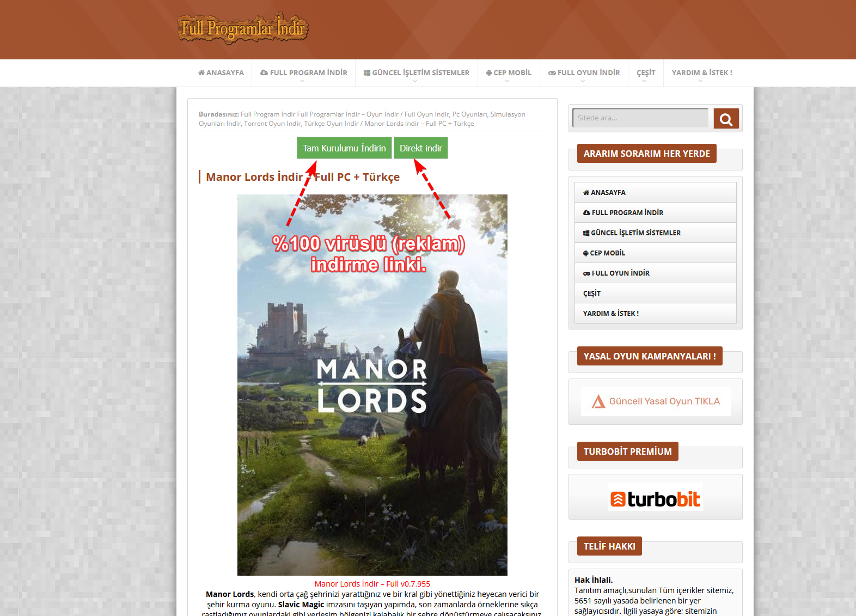856x616 pixels.
Task: Open YARDIM & İSTEK ! in the sidebar menu
Action: pos(656,313)
